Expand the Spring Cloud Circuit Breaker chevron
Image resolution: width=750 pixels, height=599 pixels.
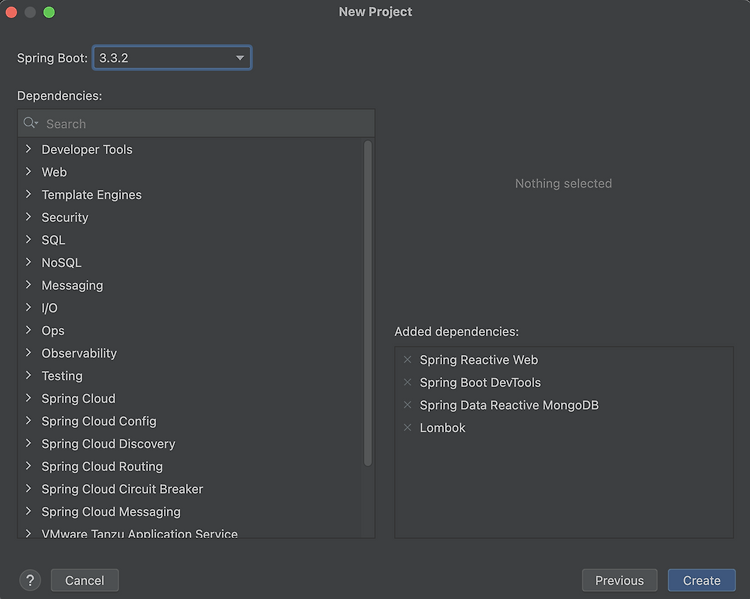(x=28, y=488)
